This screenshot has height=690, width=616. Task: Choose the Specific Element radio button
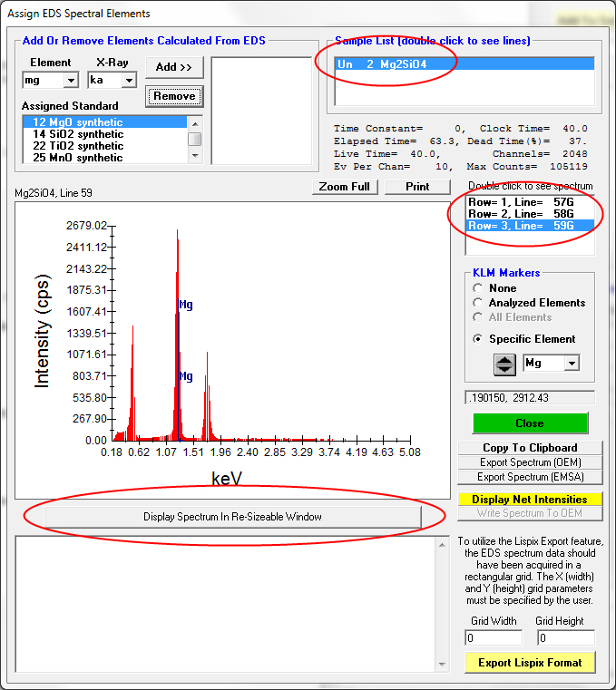(x=478, y=339)
